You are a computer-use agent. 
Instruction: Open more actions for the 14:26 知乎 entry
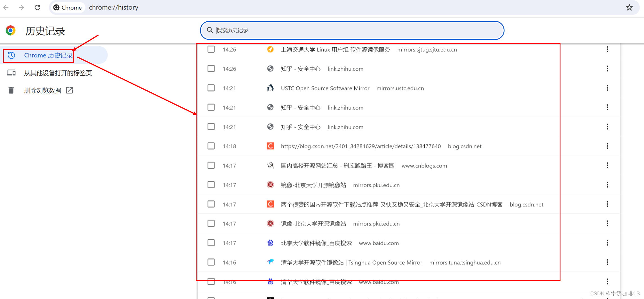coord(607,69)
